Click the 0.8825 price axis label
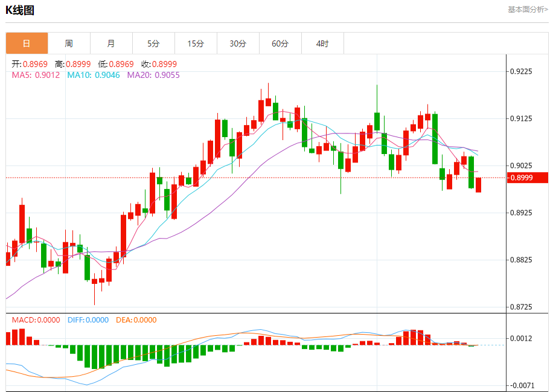The image size is (553, 392). pos(521,260)
